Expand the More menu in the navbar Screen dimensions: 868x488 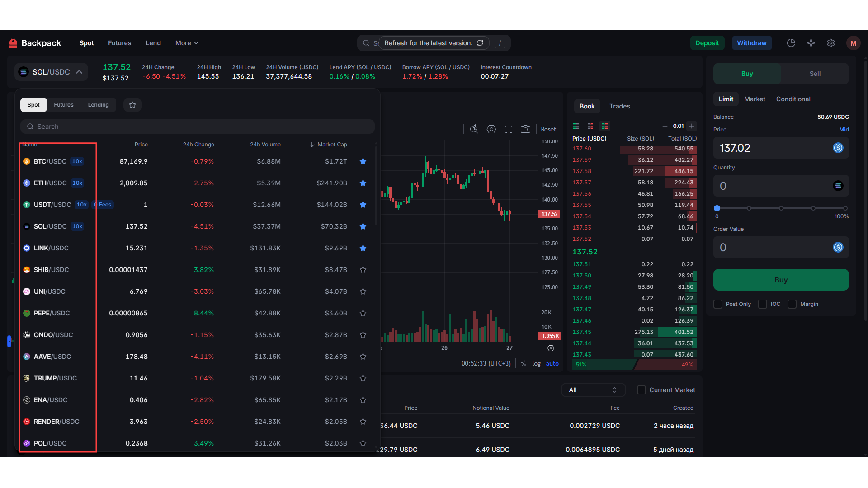pyautogui.click(x=186, y=43)
